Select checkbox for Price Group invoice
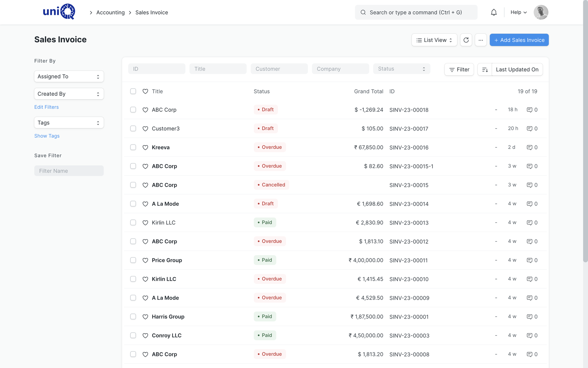This screenshot has width=588, height=368. coord(133,260)
